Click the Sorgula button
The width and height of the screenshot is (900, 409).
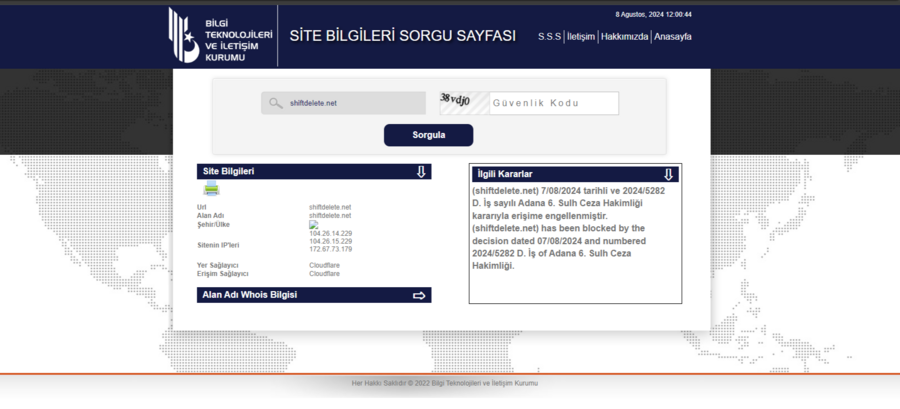point(429,135)
